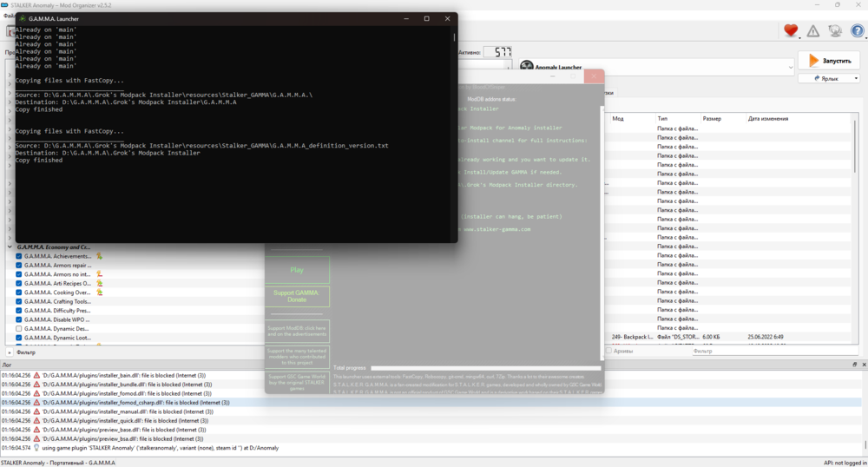The image size is (868, 467).
Task: Click warning icon on installer_manual.dll log row
Action: point(36,411)
